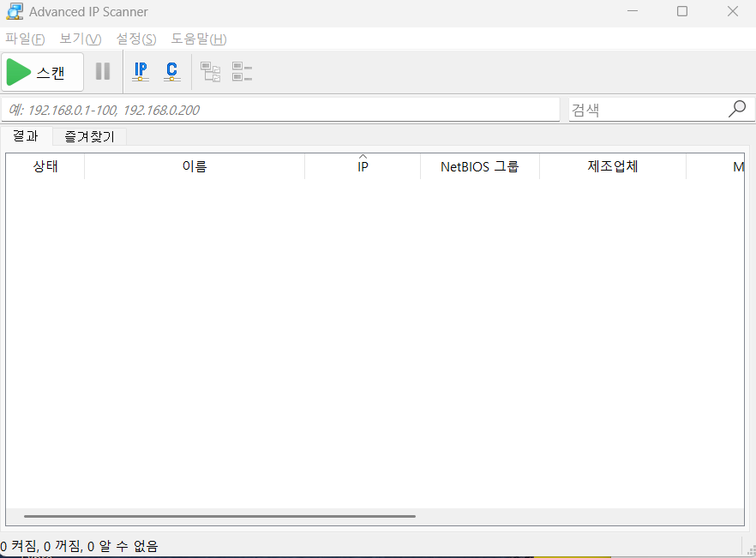This screenshot has width=756, height=558.
Task: Sort by the 이름 column header
Action: 195,166
